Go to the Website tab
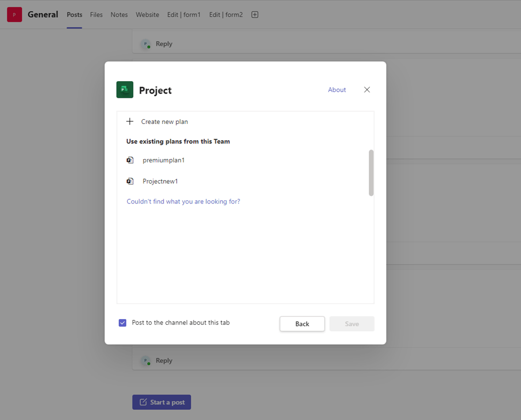Viewport: 521px width, 420px height. [x=147, y=14]
